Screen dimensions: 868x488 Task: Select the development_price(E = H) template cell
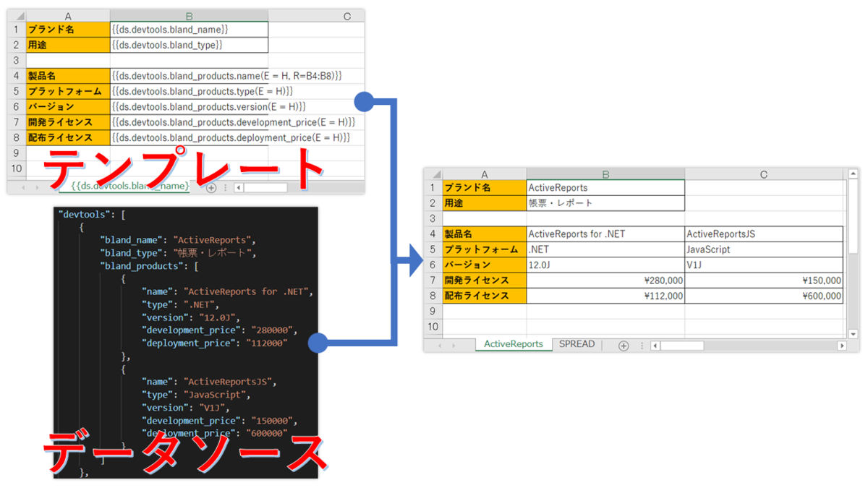190,122
